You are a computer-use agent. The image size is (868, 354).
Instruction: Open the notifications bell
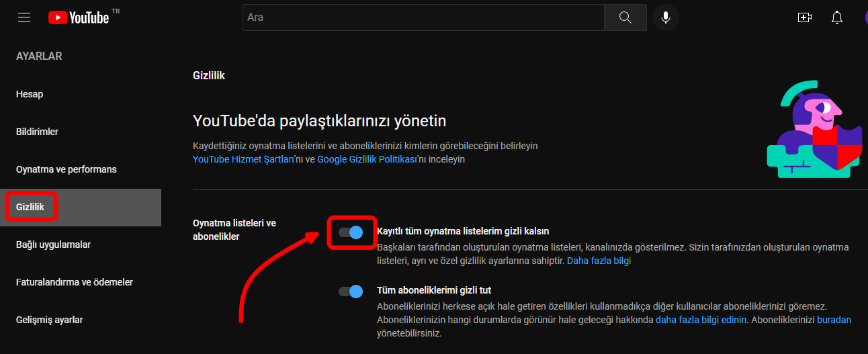pyautogui.click(x=837, y=17)
